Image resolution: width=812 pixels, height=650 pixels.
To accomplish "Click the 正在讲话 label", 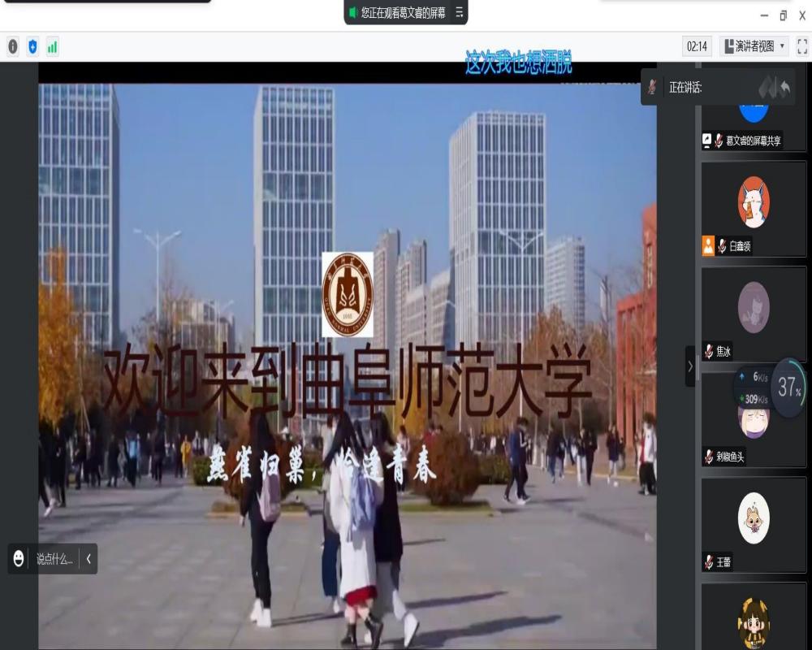I will click(x=685, y=88).
